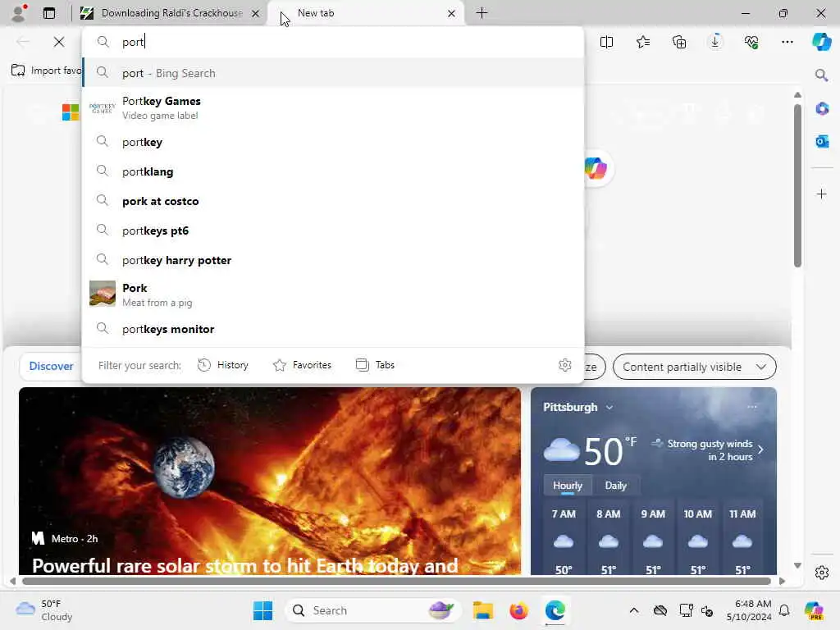
Task: Open the taskbar weather widget
Action: point(44,610)
